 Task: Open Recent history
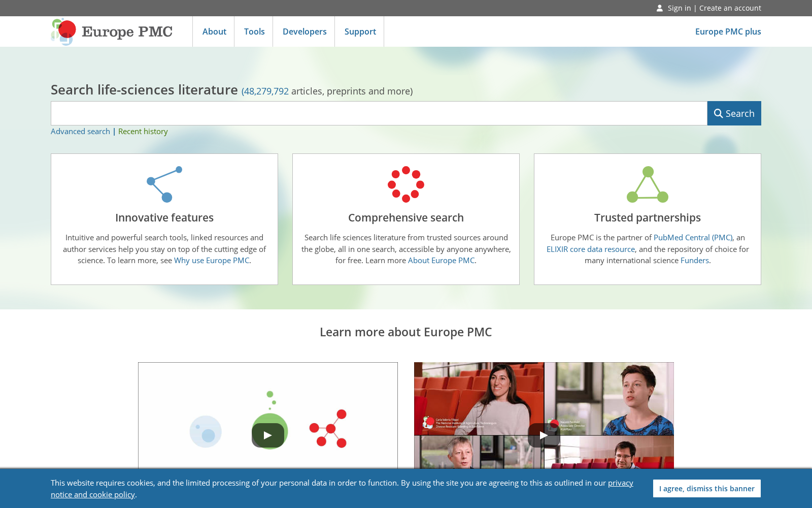click(143, 131)
